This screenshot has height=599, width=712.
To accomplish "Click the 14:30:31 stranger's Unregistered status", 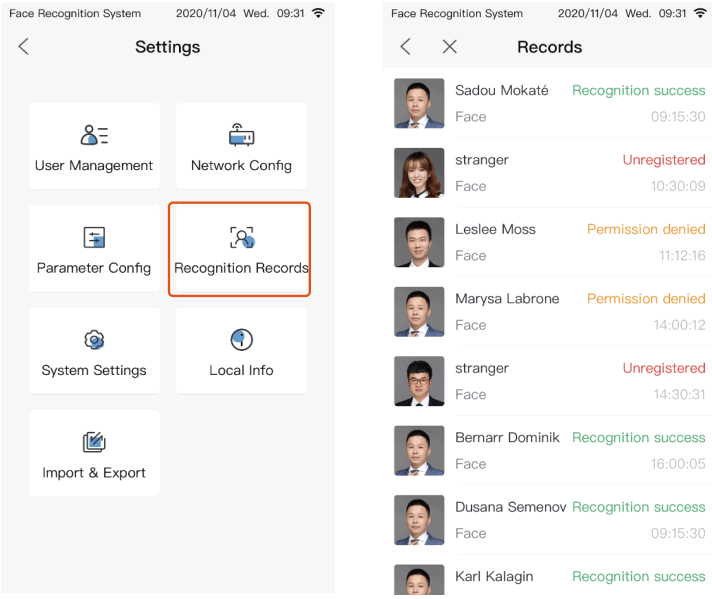I will coord(663,368).
